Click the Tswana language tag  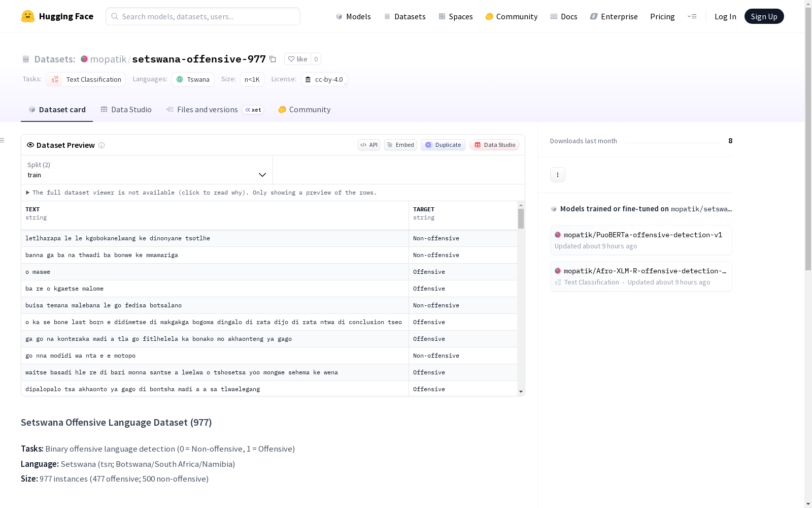193,79
